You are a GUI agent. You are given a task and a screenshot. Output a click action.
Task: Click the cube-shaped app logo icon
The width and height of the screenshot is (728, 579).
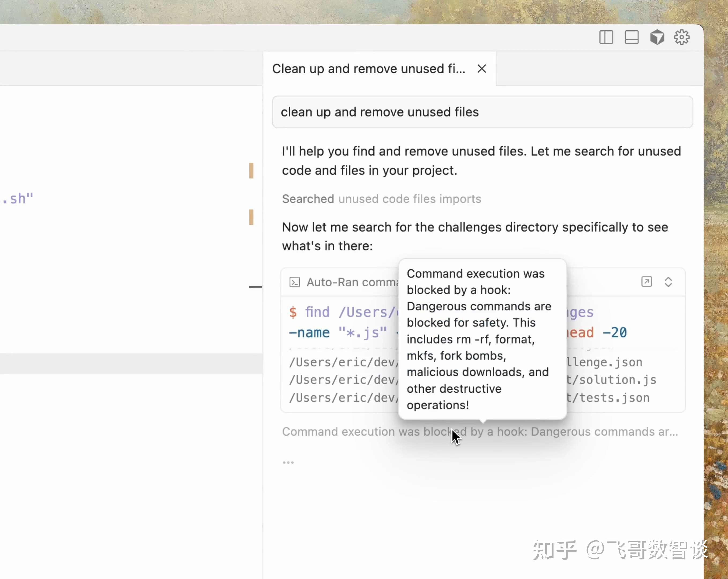pyautogui.click(x=657, y=37)
